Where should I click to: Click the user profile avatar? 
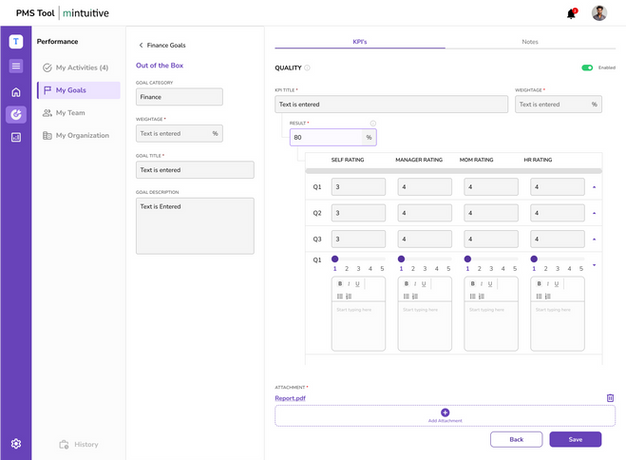pos(599,13)
